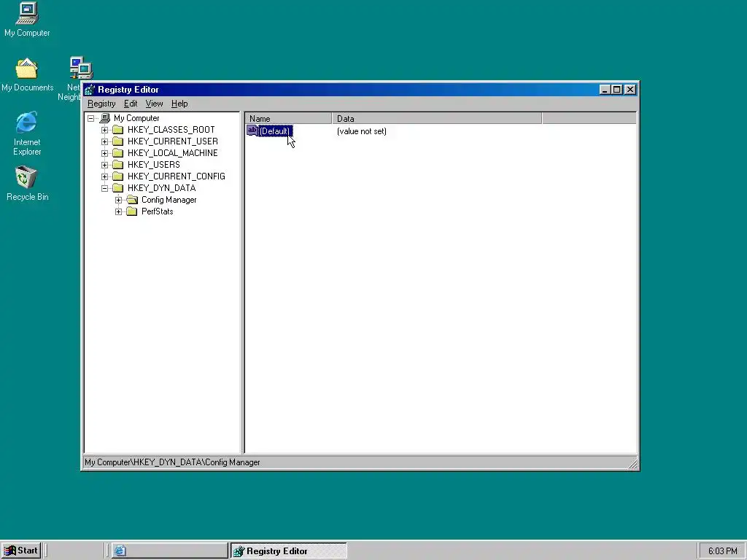Select the HKEY_USERS label

point(153,165)
